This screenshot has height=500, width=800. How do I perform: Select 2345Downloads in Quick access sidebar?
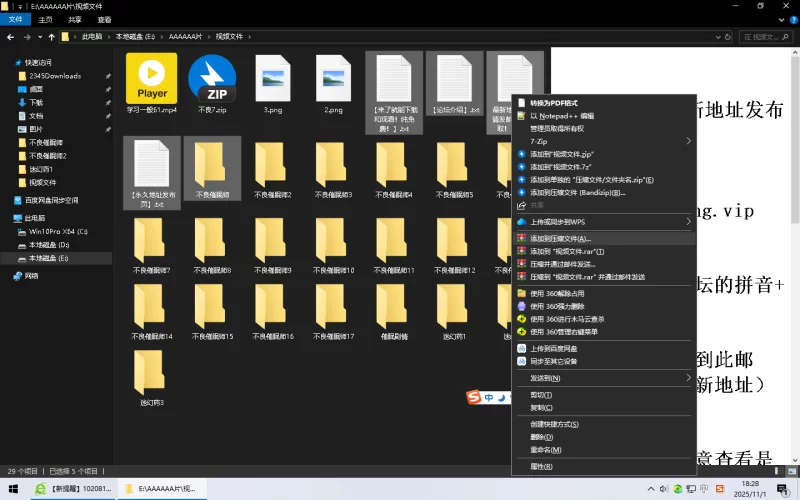pos(55,76)
